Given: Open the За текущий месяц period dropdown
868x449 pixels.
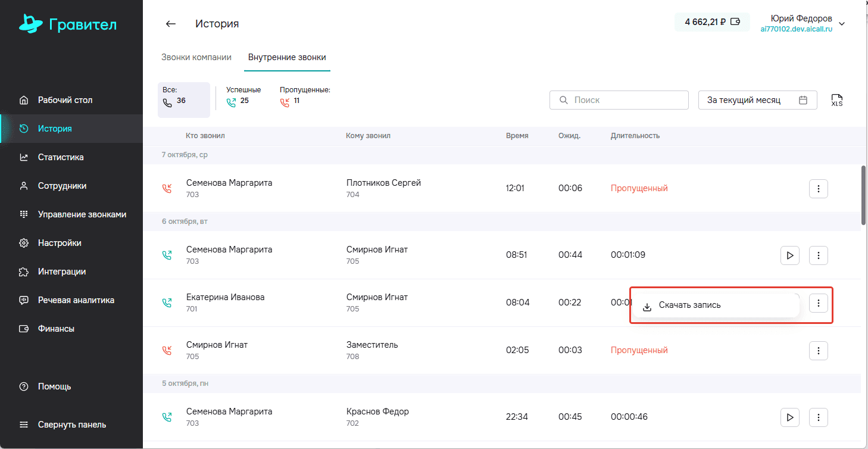Looking at the screenshot, I should coord(758,100).
